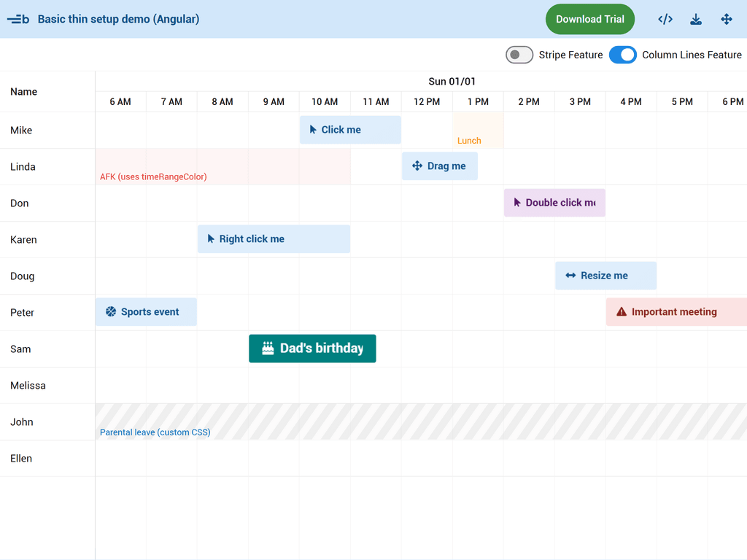Select the 10 AM time column header

[325, 102]
